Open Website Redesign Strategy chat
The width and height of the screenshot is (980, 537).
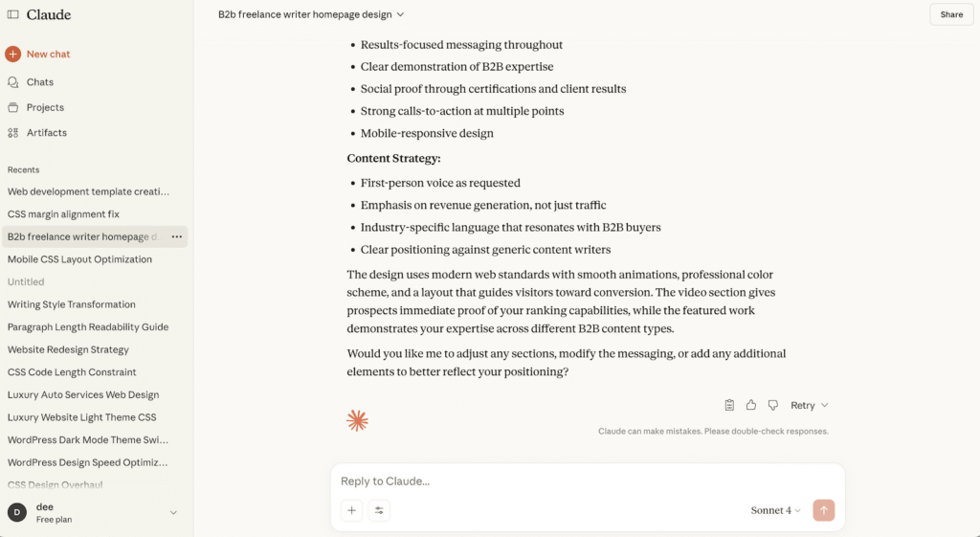coord(68,349)
